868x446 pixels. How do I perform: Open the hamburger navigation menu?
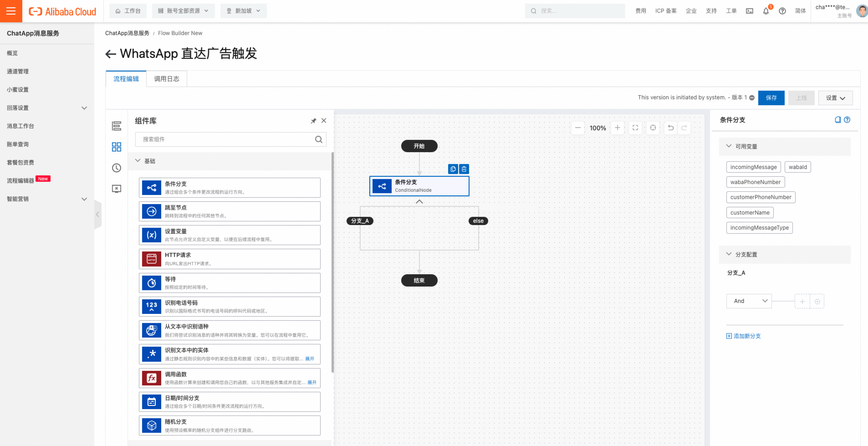click(11, 11)
